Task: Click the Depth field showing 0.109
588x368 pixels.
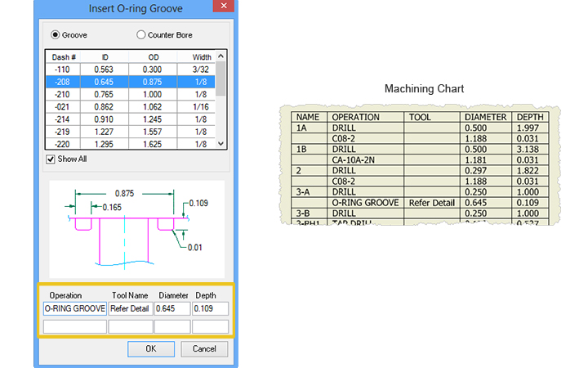Action: tap(210, 309)
